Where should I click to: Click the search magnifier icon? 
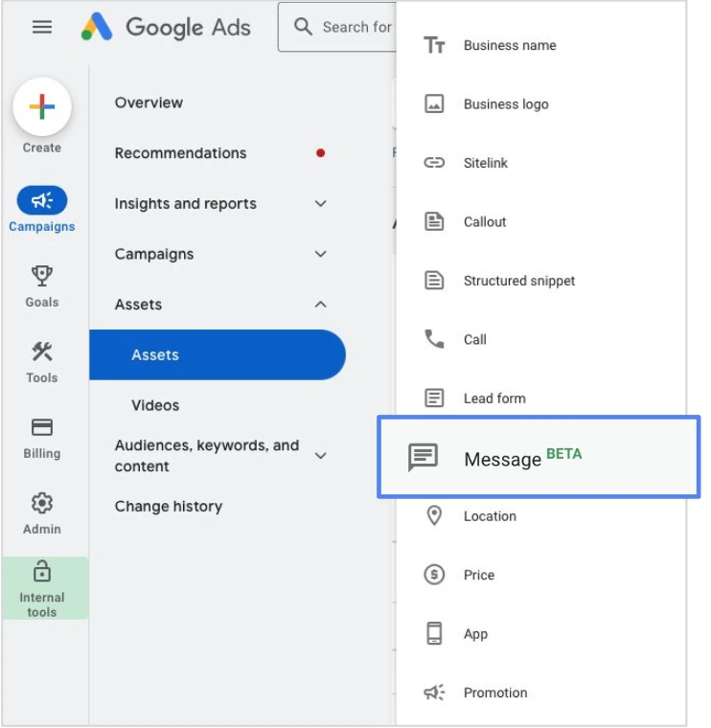click(x=303, y=27)
